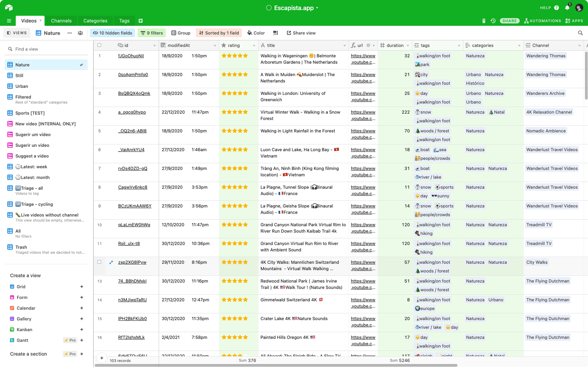
Task: Open the row height icon
Action: 275,33
